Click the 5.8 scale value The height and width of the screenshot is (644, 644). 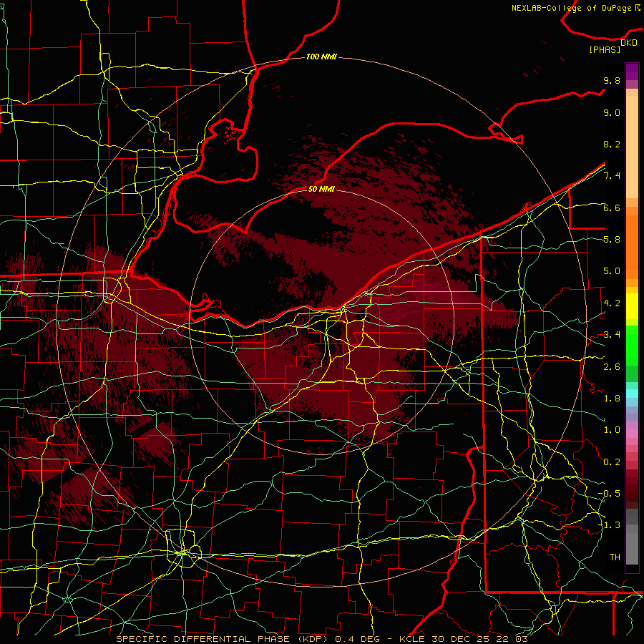point(612,240)
